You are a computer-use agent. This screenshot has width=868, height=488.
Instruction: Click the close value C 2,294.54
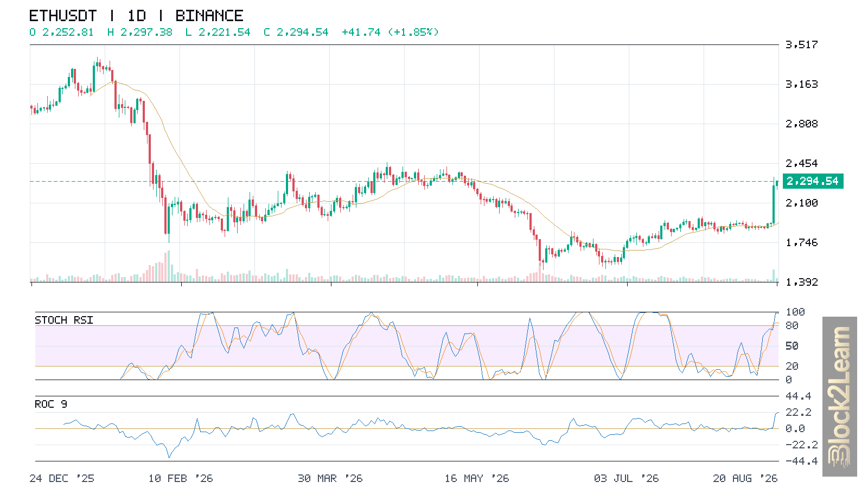click(296, 32)
